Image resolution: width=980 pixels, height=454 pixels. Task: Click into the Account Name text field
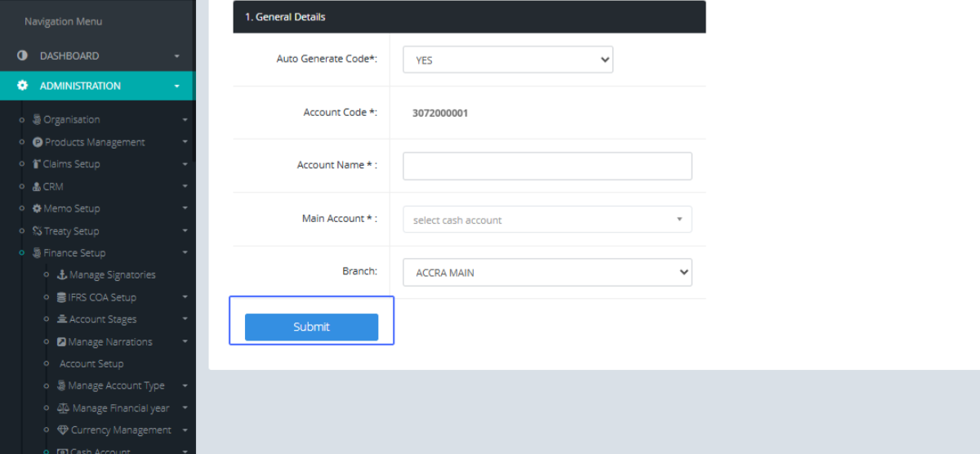(547, 166)
